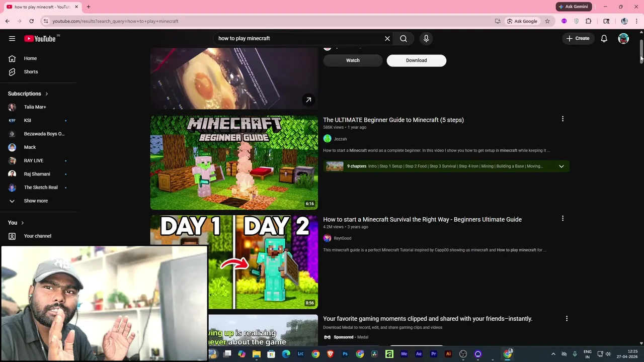Open more options for ULTIMATE Beginner Guide video

click(562, 119)
